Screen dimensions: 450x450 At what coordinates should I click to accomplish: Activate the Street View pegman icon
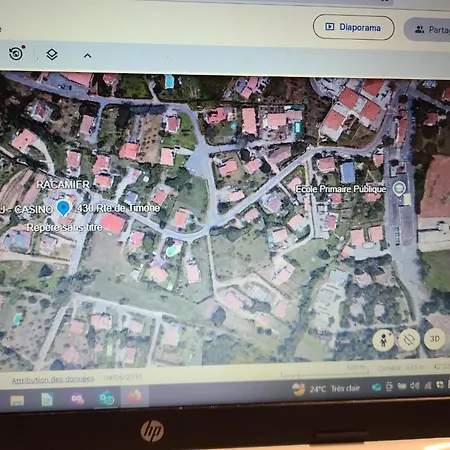(x=384, y=340)
